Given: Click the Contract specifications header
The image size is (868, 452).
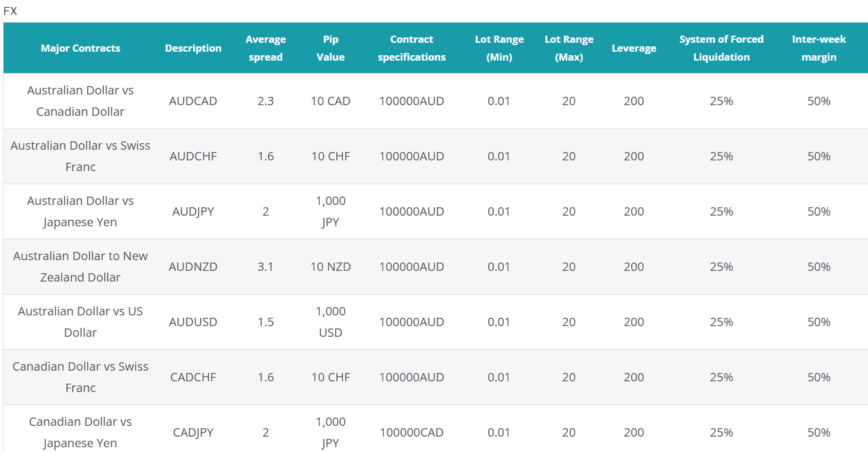Looking at the screenshot, I should click(411, 48).
